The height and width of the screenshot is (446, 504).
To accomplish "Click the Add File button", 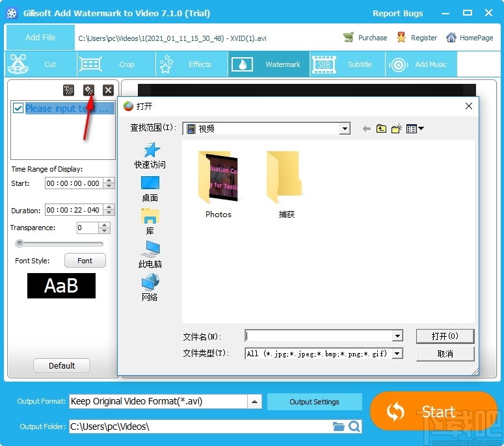I will pyautogui.click(x=40, y=37).
